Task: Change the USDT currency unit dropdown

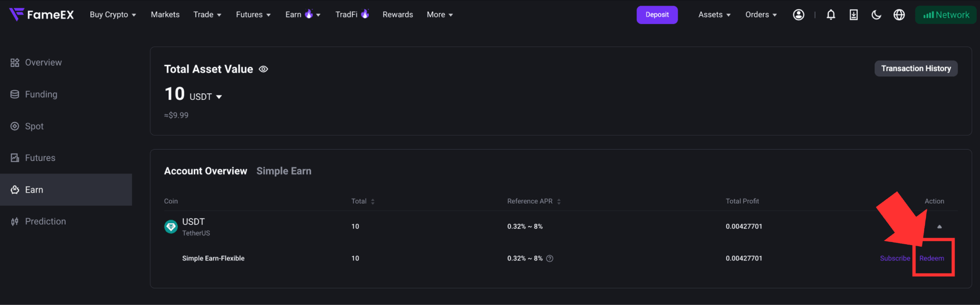Action: click(x=206, y=97)
